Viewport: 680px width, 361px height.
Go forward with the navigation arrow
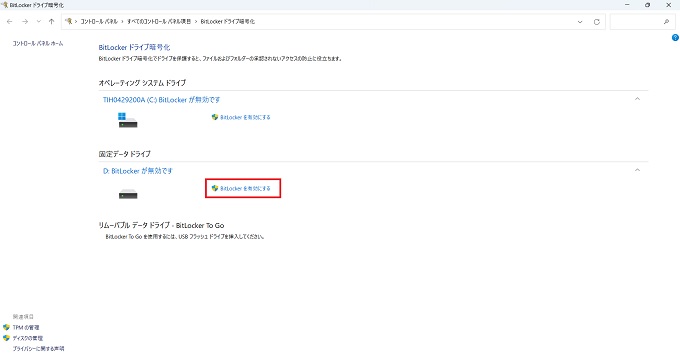[25, 22]
